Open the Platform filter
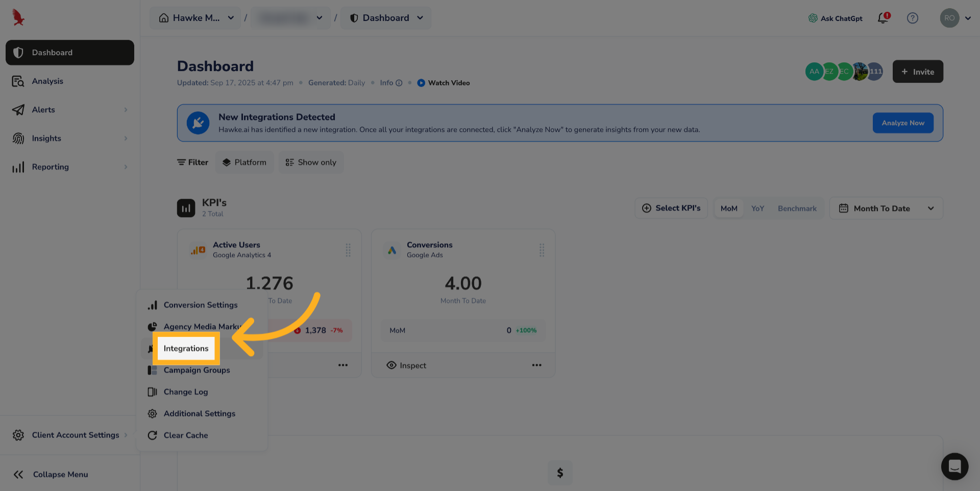This screenshot has height=491, width=980. pos(244,162)
